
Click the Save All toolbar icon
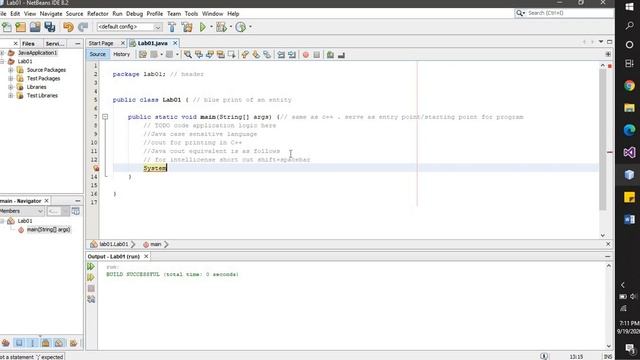(50, 27)
